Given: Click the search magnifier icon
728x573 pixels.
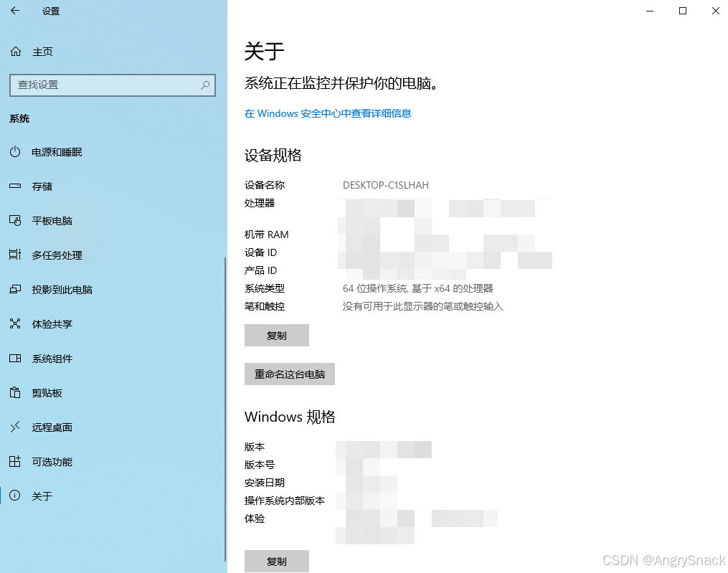Looking at the screenshot, I should (x=205, y=85).
